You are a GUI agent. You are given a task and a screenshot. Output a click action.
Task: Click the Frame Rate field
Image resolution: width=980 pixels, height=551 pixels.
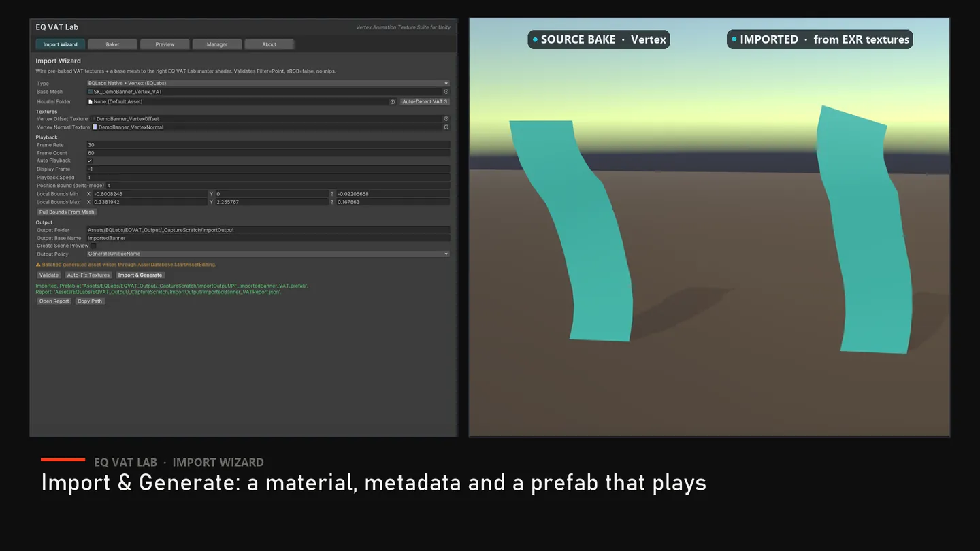(268, 145)
